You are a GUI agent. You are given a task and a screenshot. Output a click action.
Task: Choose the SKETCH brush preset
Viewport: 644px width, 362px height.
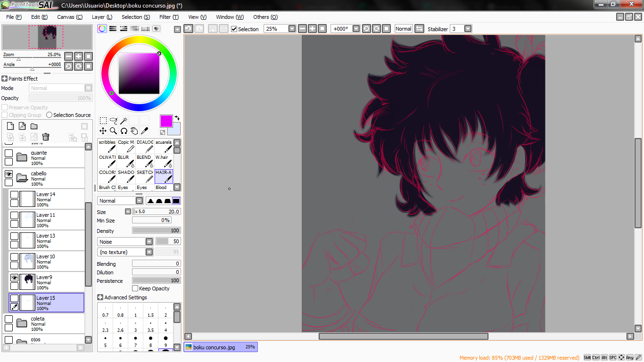pos(145,176)
